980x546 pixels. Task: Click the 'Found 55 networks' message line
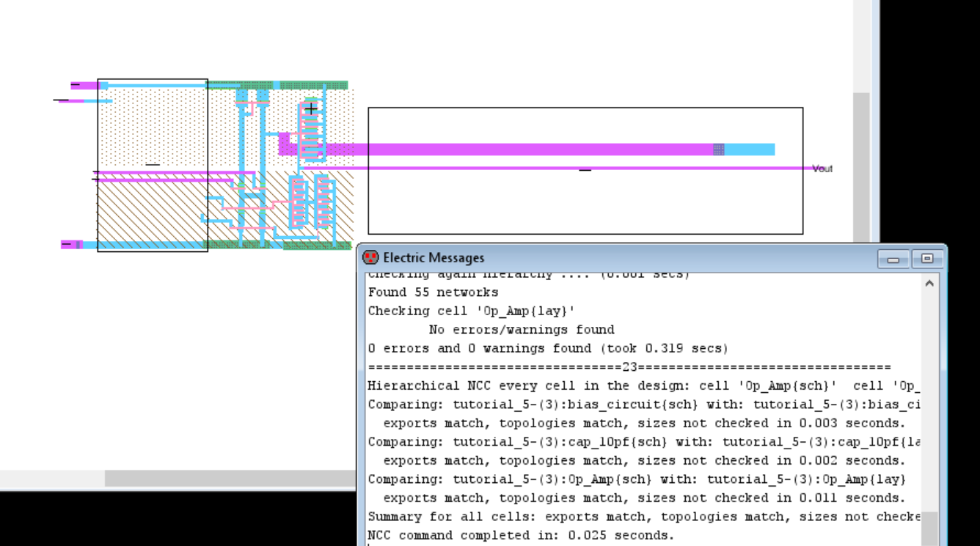[x=433, y=292]
